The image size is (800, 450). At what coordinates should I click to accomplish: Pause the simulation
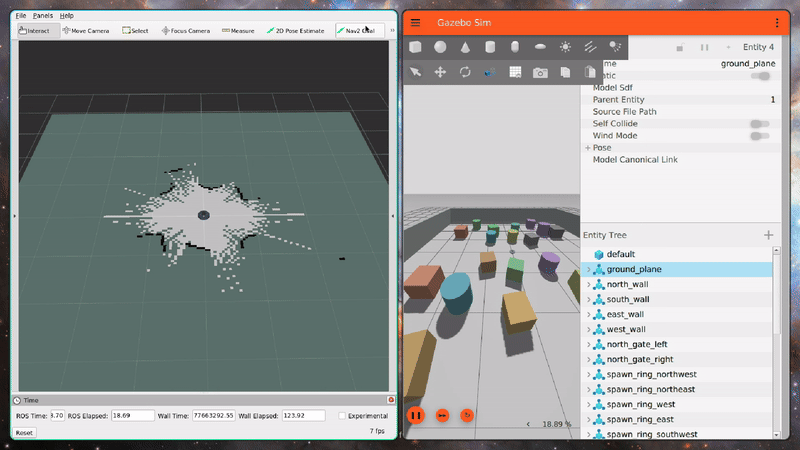416,415
